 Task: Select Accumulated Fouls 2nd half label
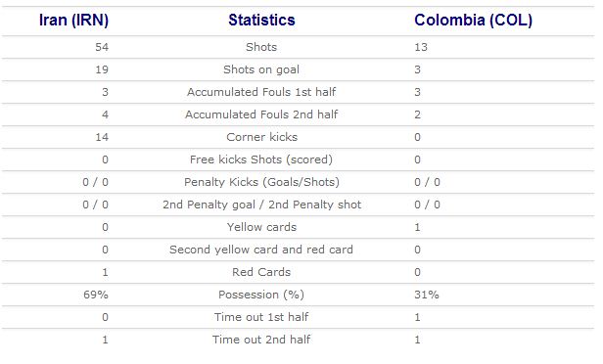pyautogui.click(x=261, y=114)
